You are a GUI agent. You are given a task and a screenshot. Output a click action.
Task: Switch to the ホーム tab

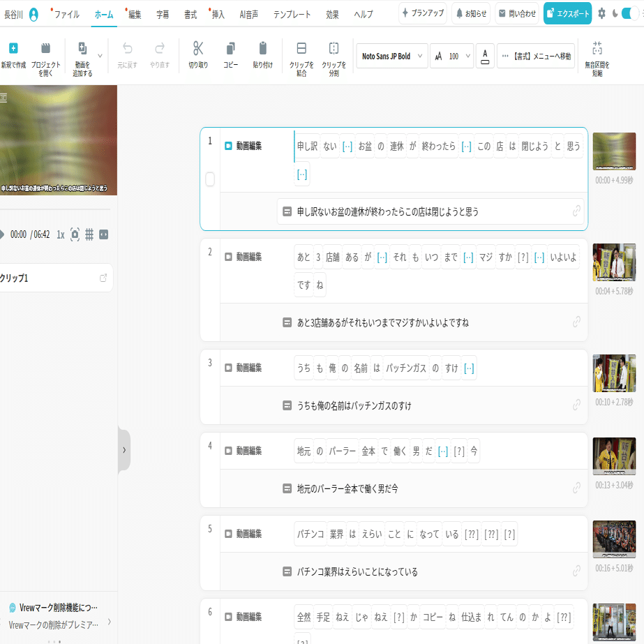tap(104, 15)
